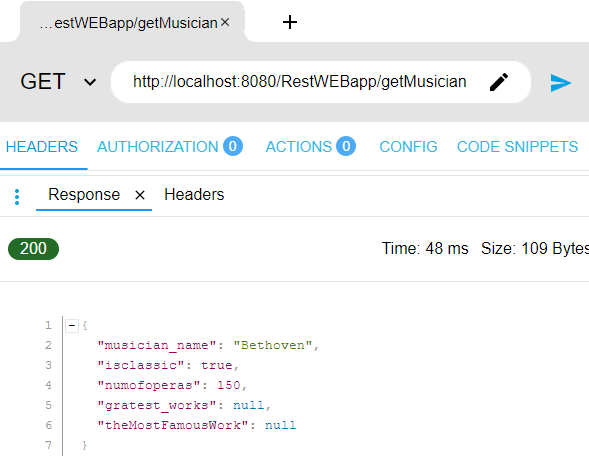Viewport: 589px width, 473px height.
Task: Collapse the JSON root object
Action: [72, 325]
